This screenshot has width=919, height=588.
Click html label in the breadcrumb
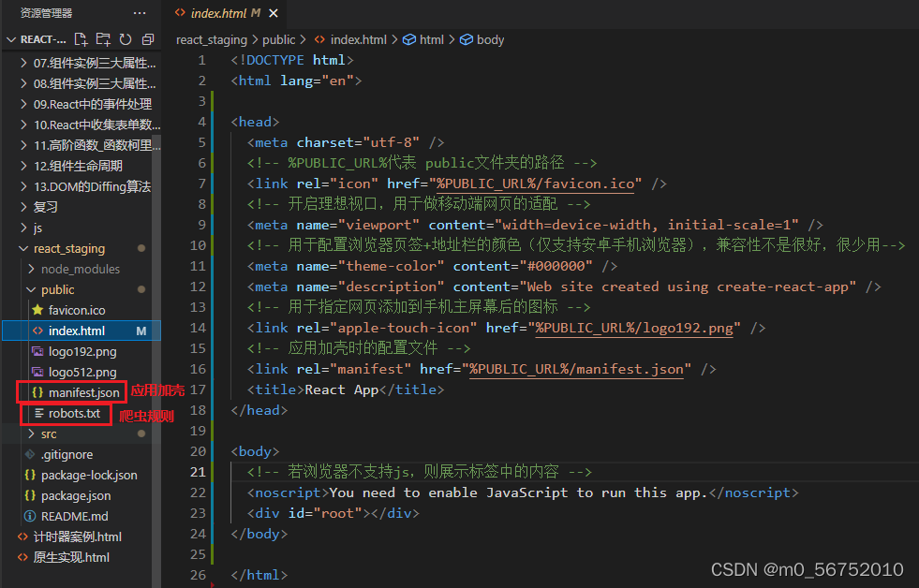[431, 40]
